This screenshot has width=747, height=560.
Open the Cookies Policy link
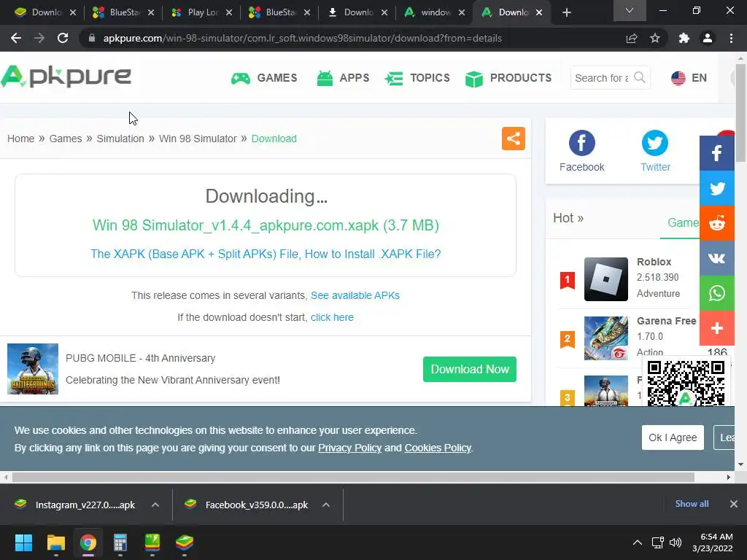point(438,448)
